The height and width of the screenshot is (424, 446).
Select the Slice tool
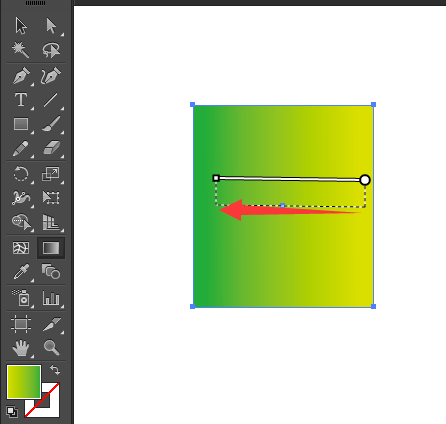coord(52,324)
